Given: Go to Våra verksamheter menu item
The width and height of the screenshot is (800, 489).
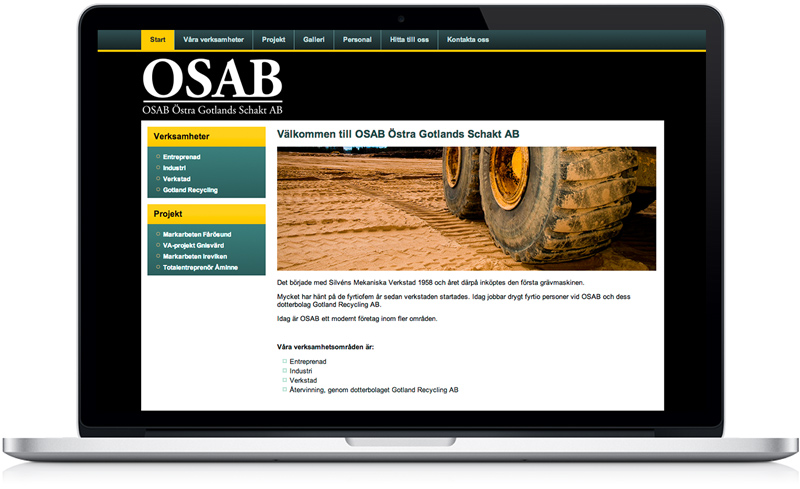Looking at the screenshot, I should 214,40.
